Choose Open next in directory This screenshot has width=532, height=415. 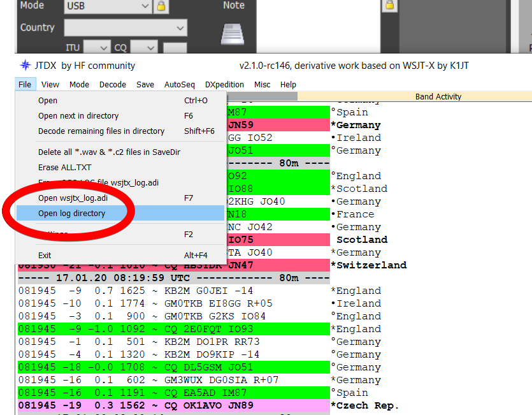(x=120, y=116)
